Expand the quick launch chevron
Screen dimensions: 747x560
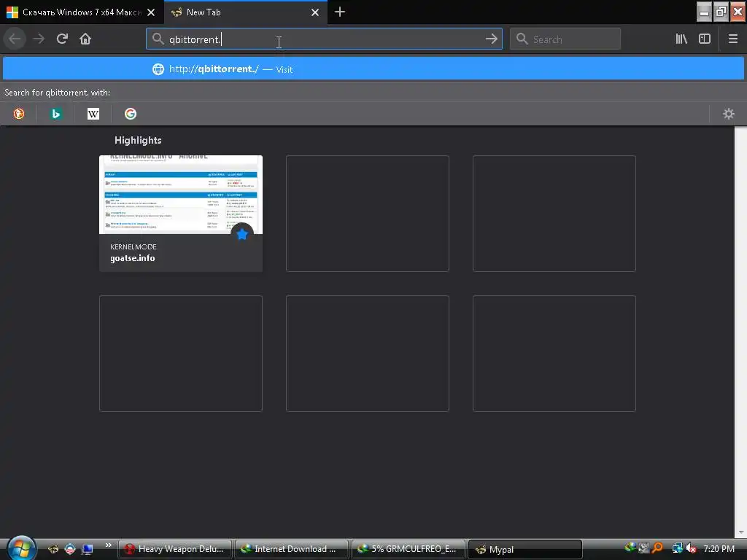[108, 545]
